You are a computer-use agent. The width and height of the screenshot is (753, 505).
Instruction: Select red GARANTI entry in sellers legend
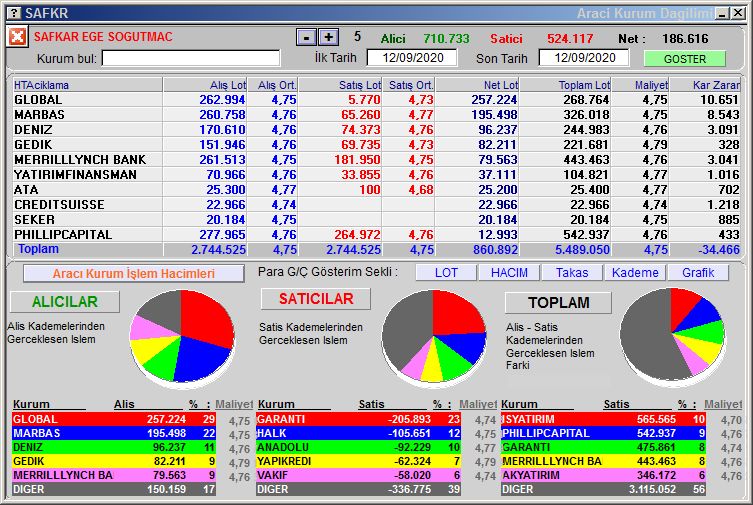[x=359, y=419]
